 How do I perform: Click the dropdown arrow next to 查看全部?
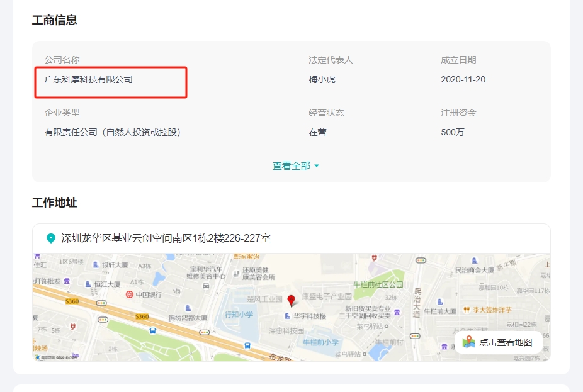coord(317,166)
